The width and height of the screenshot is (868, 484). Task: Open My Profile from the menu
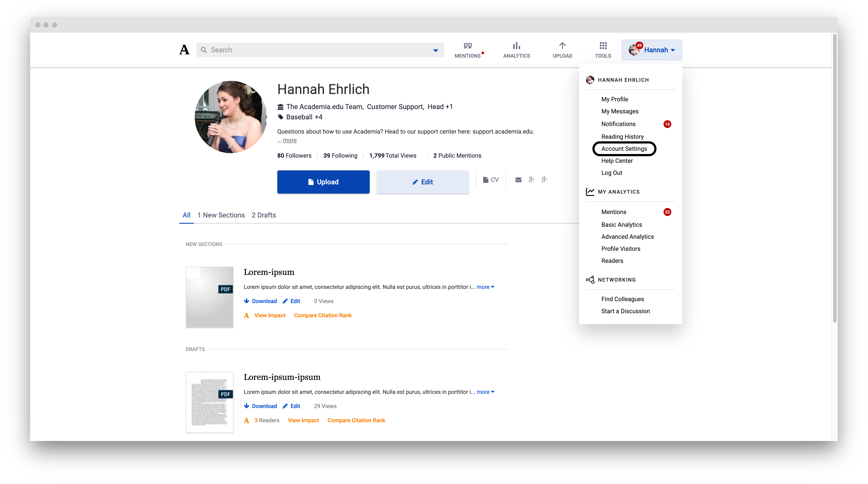(x=615, y=99)
